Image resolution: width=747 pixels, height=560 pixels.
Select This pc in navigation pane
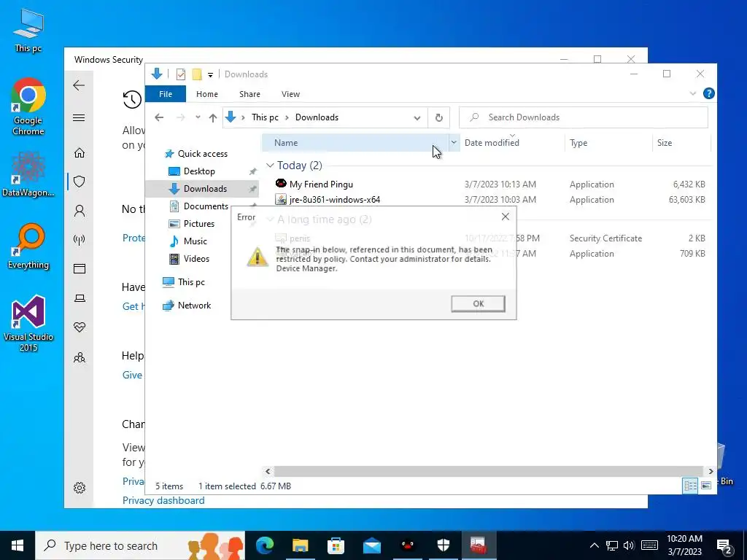pyautogui.click(x=191, y=282)
